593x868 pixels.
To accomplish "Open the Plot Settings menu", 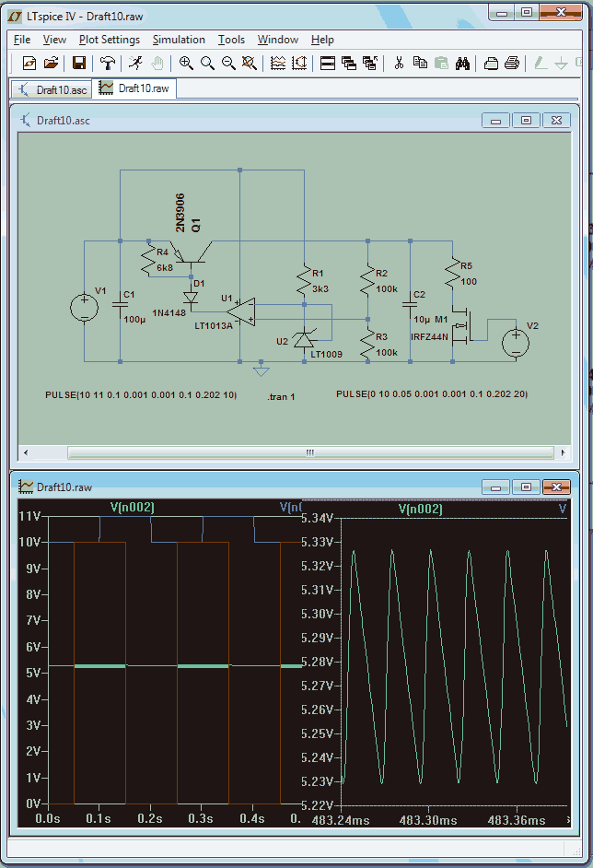I will point(110,40).
